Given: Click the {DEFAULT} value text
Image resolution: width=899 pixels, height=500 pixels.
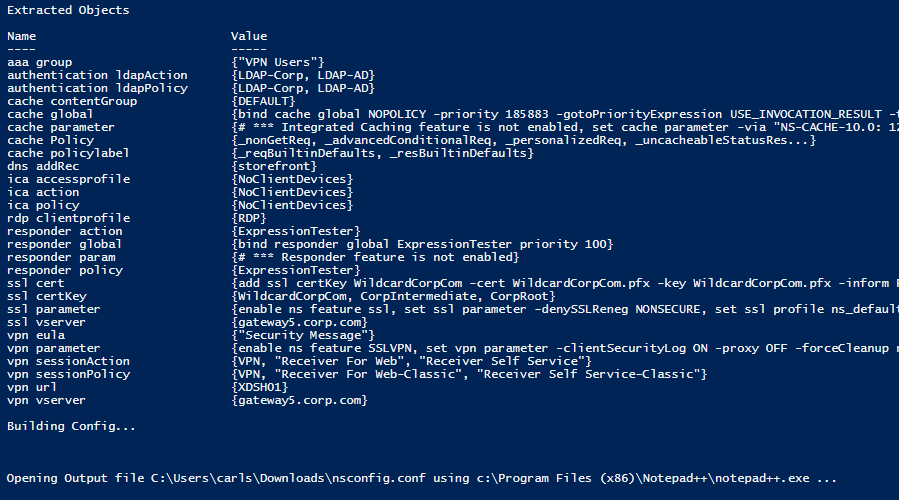Looking at the screenshot, I should [x=263, y=101].
